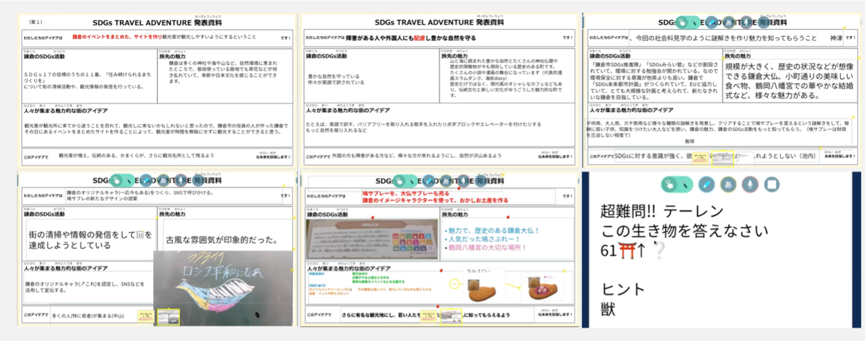Screen dimensions: 868x343
Task: Open the chalkboard bird drawing photo
Action: pyautogui.click(x=223, y=287)
